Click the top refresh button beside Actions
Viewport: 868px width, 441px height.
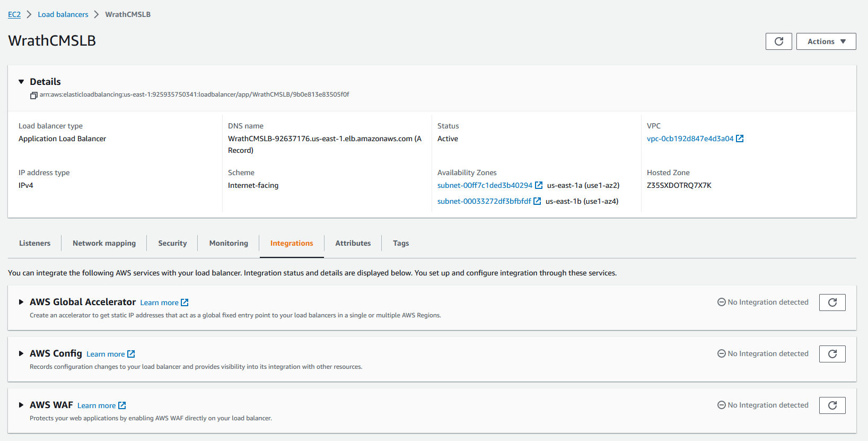(x=778, y=41)
